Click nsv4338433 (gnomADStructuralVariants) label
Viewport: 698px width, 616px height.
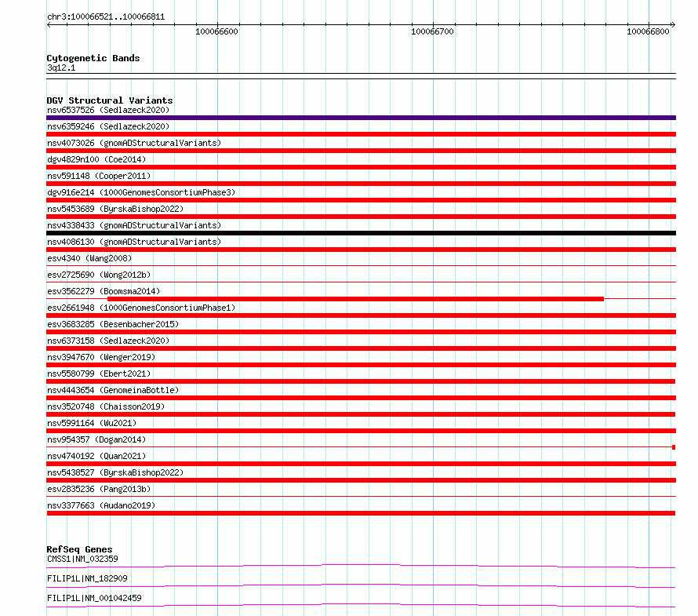[x=134, y=225]
